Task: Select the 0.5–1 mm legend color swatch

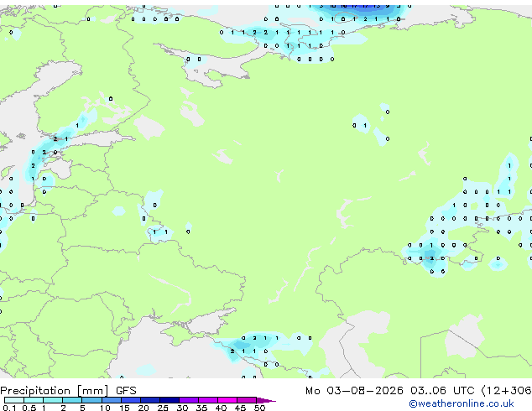Action: tap(34, 400)
